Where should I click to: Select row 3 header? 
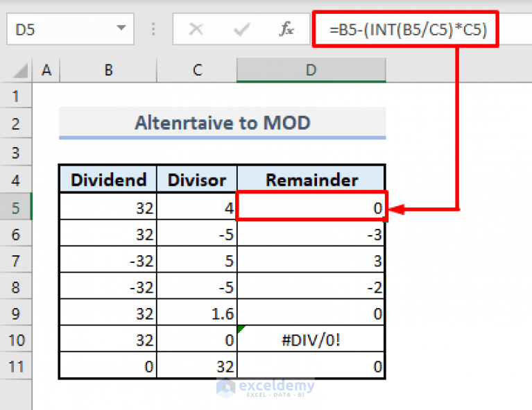[x=16, y=153]
